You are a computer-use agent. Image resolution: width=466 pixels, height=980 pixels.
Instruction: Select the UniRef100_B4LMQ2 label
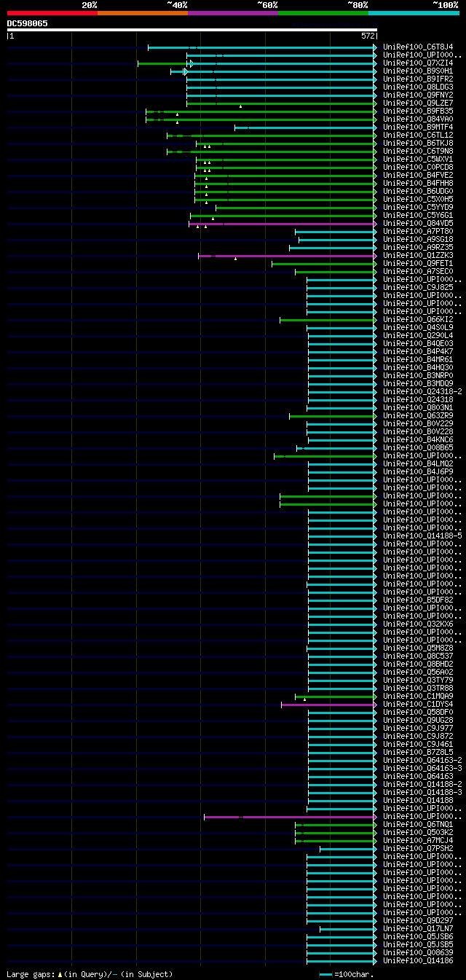coord(418,463)
